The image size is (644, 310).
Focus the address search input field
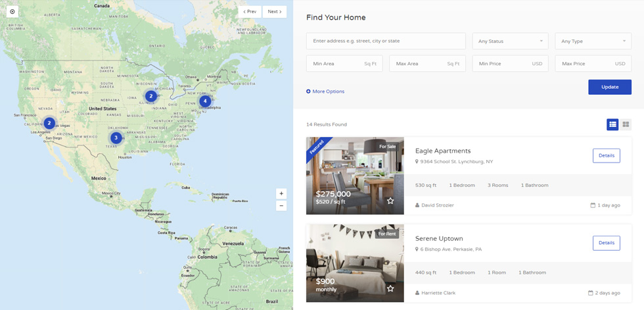coord(386,41)
